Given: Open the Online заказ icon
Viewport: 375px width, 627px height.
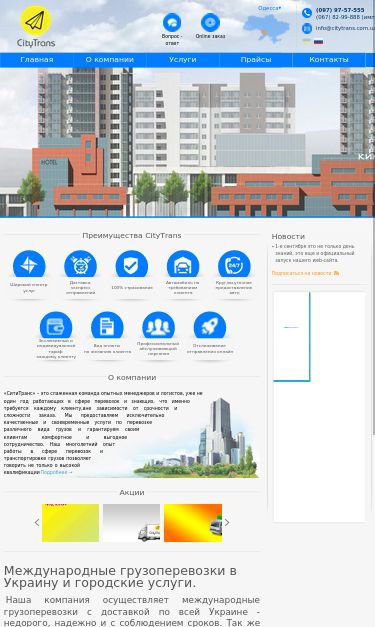Looking at the screenshot, I should tap(210, 22).
